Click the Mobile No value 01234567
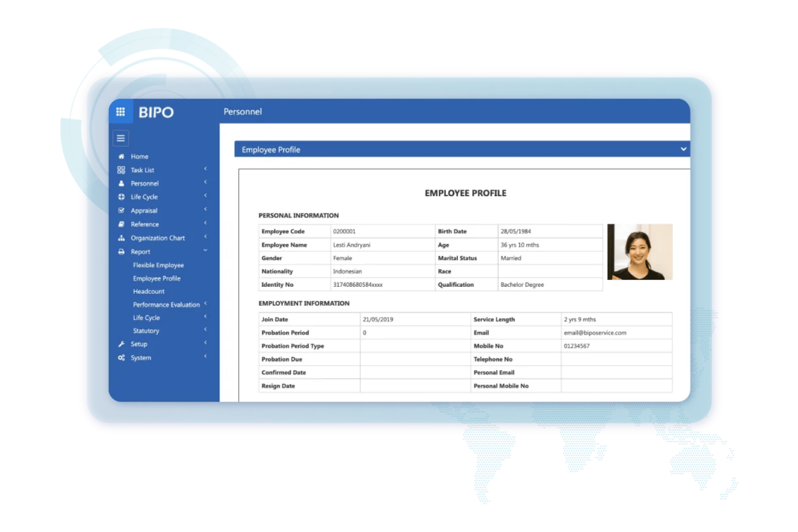 pyautogui.click(x=577, y=346)
